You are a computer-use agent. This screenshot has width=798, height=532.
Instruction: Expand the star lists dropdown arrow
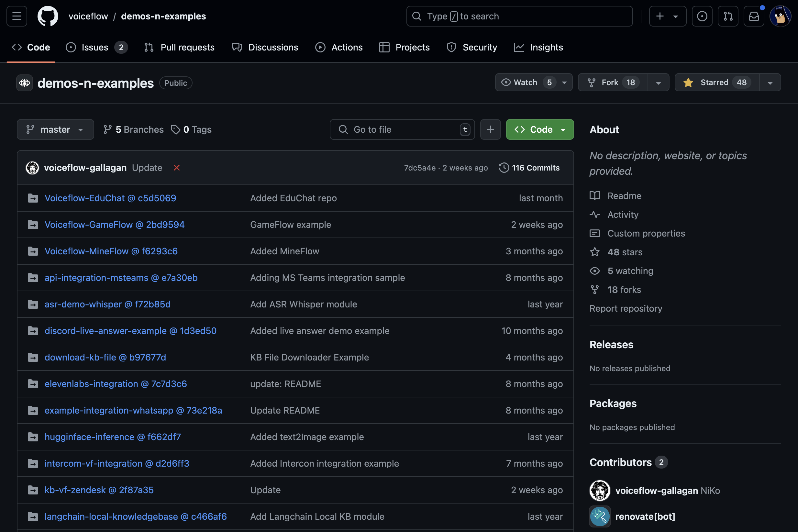770,83
